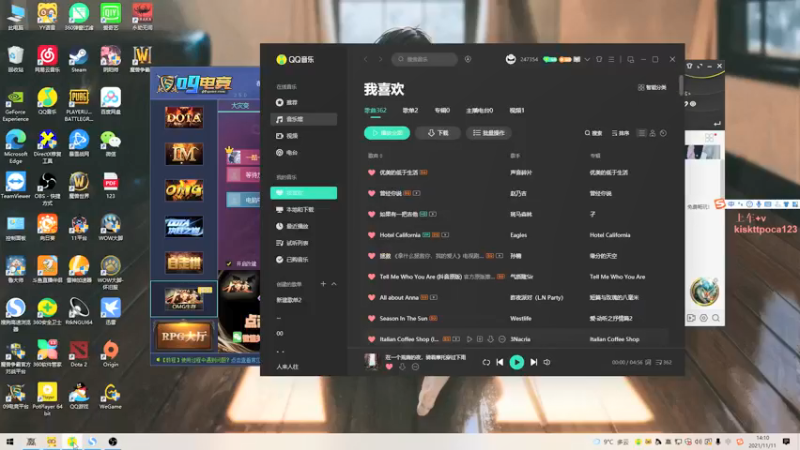This screenshot has height=450, width=800.
Task: Skip to next track in player bar
Action: pos(534,362)
